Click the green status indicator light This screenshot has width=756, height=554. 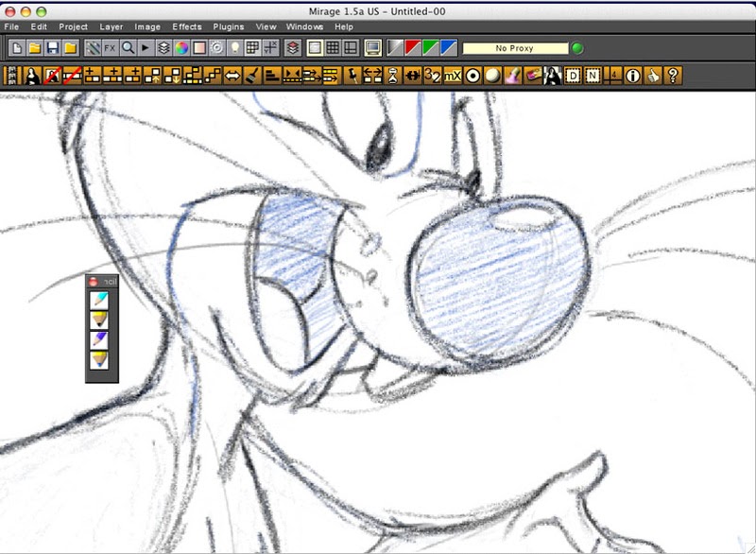click(x=577, y=48)
